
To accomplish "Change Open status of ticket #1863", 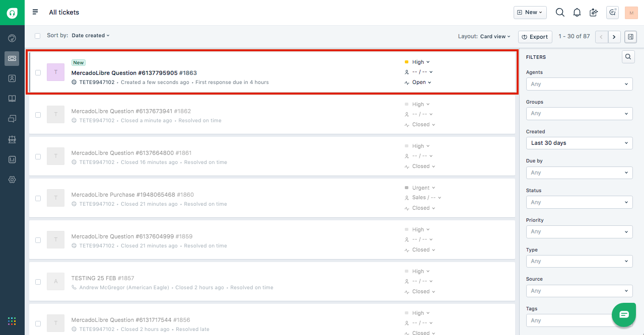I will point(418,82).
